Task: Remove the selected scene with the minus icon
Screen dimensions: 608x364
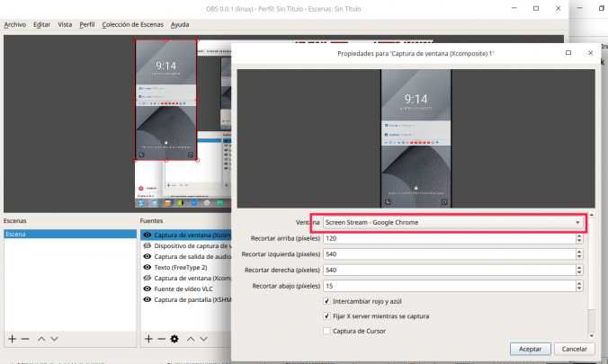Action: point(25,339)
